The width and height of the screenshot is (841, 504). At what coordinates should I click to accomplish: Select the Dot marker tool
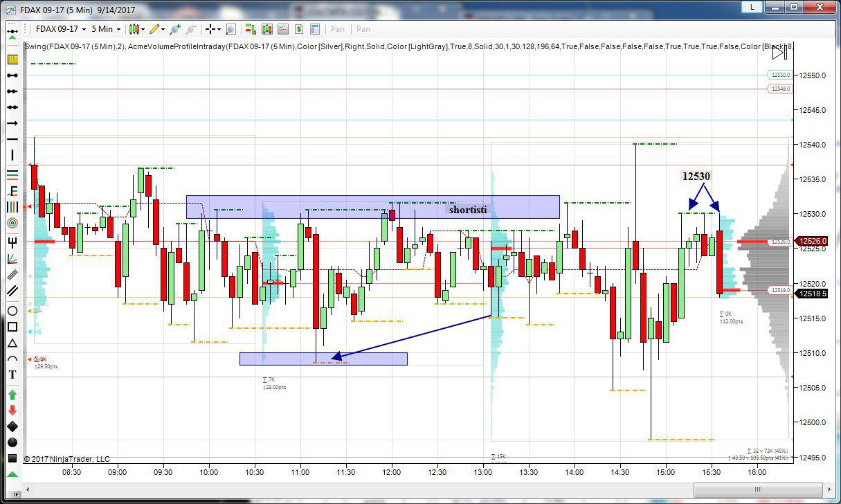click(x=12, y=442)
